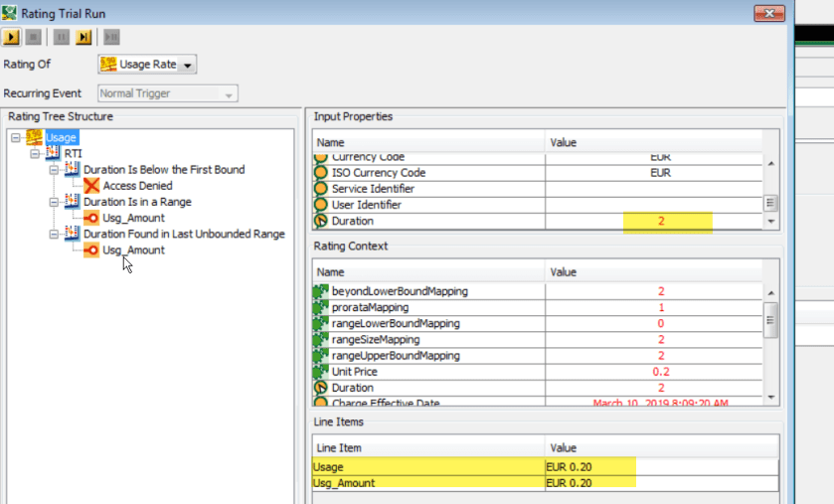Open the Rating Of Usage Rate dropdown
This screenshot has width=834, height=504.
pos(187,65)
